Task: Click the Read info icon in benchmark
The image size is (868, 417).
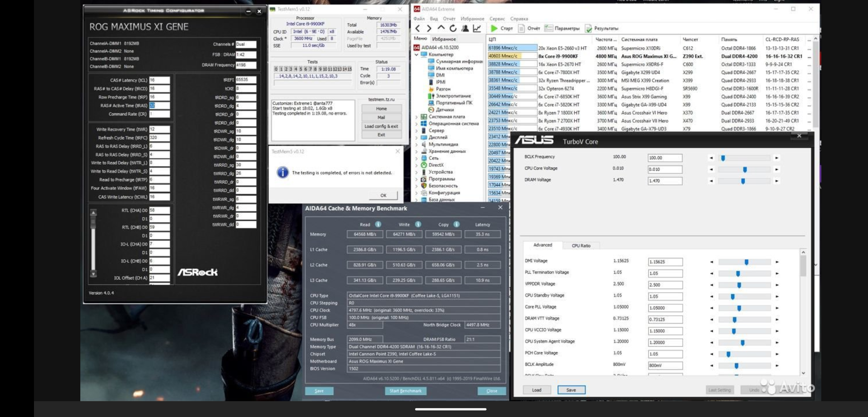Action: pos(378,224)
